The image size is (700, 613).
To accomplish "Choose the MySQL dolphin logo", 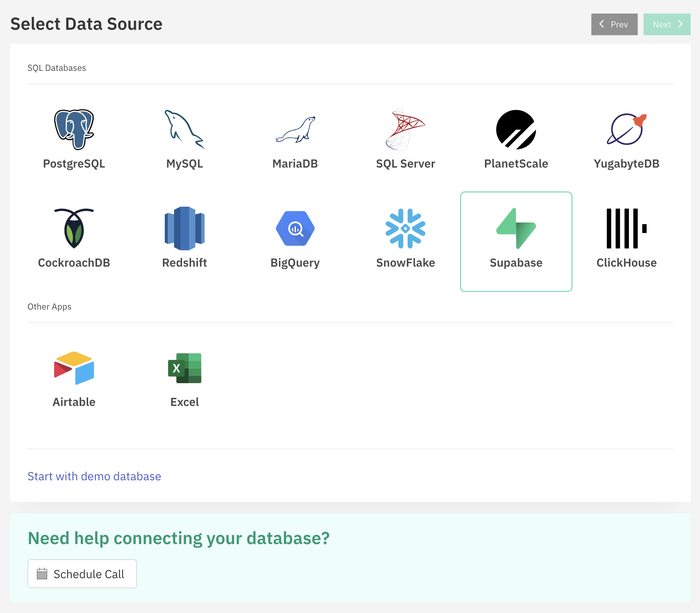I will click(184, 129).
